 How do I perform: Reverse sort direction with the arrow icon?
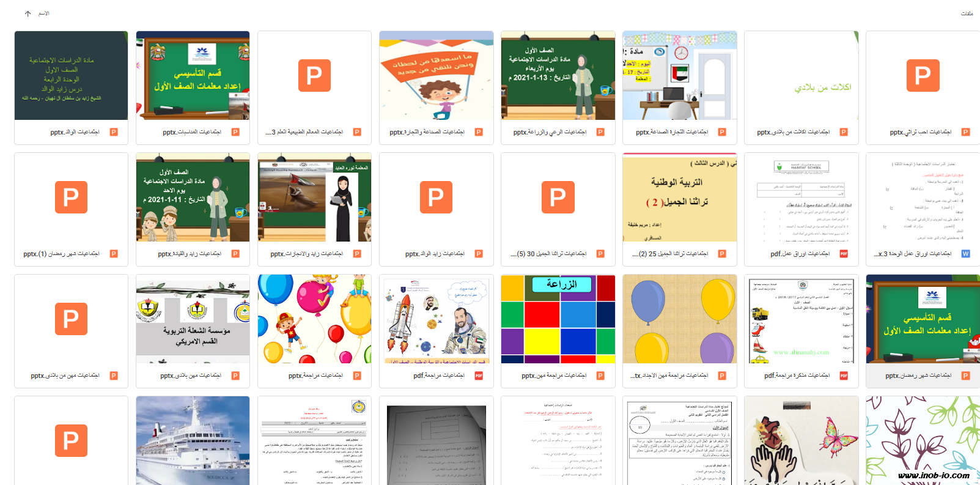pyautogui.click(x=28, y=13)
